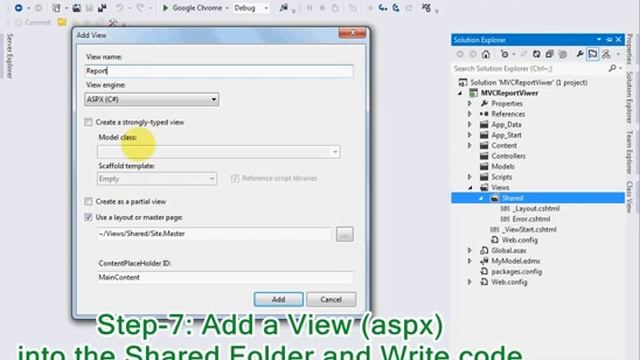Image resolution: width=640 pixels, height=360 pixels.
Task: Select packages.config in Solution Explorer
Action: (516, 271)
